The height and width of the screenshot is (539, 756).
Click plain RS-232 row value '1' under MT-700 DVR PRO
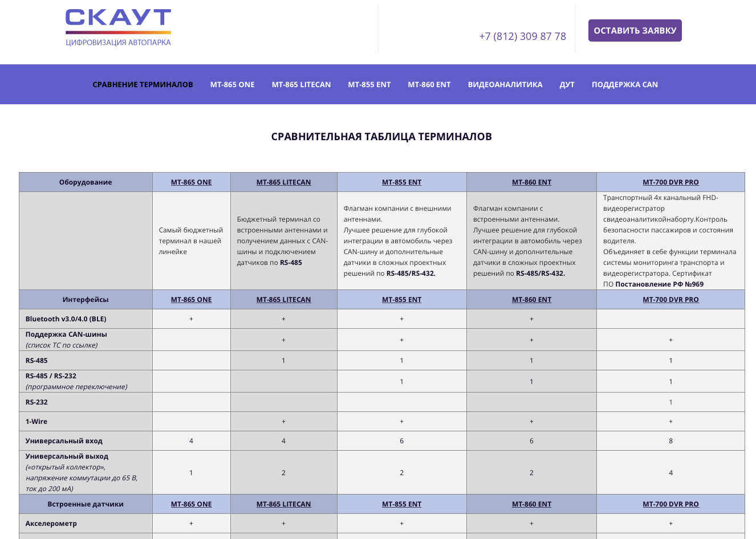[670, 402]
